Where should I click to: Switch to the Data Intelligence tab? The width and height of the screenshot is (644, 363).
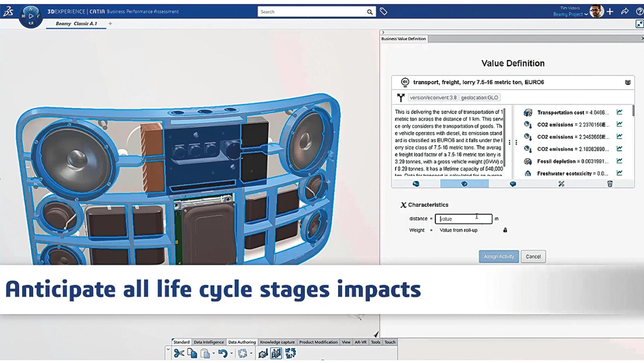[208, 342]
